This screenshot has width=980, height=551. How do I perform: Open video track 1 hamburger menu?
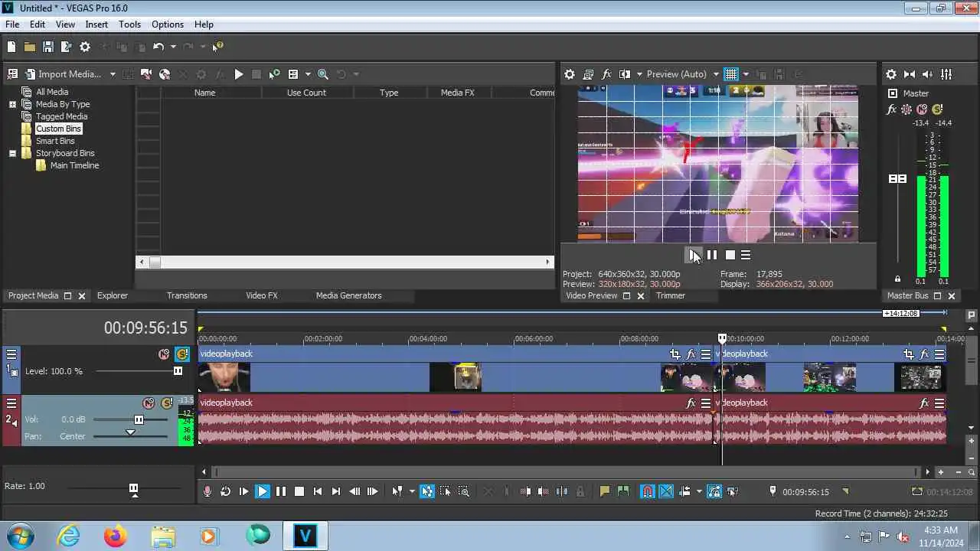click(x=11, y=354)
